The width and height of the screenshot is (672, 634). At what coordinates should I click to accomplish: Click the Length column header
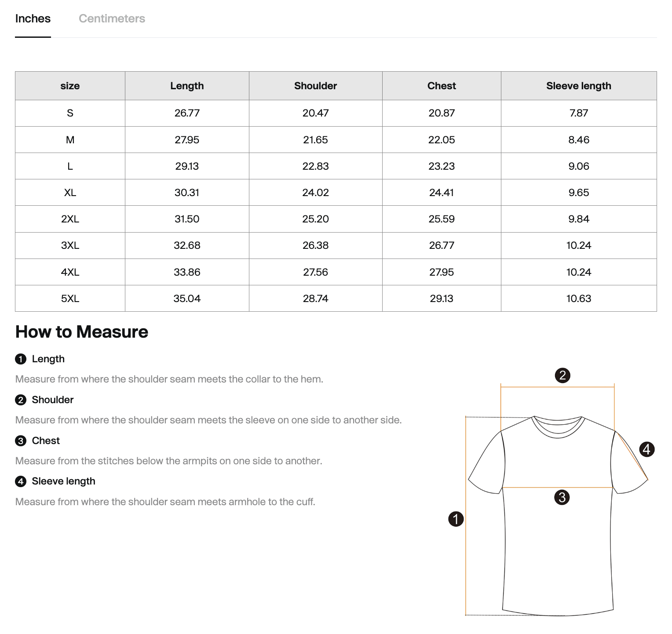click(187, 86)
